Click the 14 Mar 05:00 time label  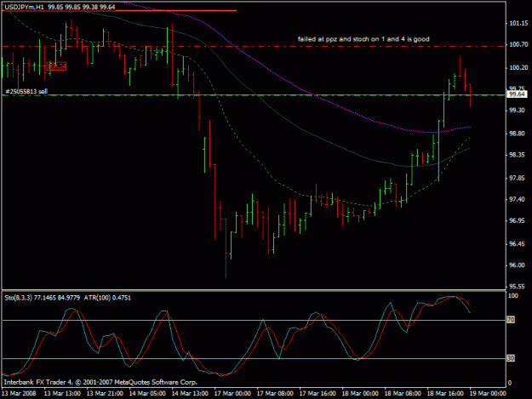click(x=147, y=394)
